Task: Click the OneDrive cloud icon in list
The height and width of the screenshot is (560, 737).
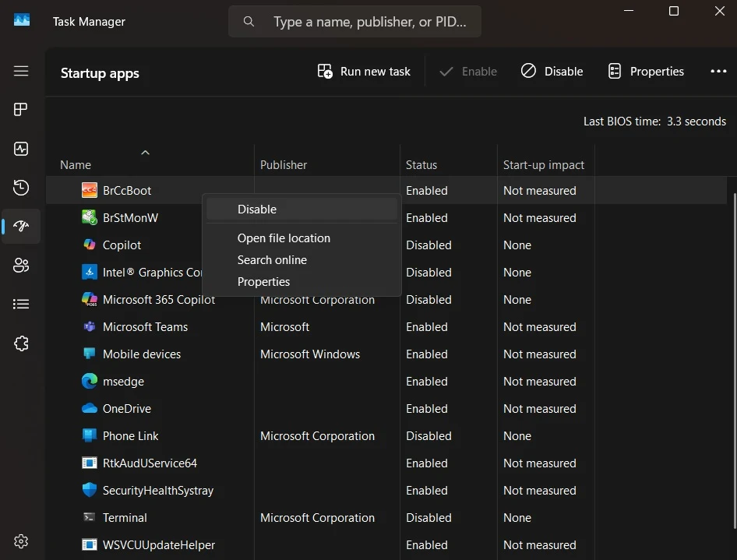Action: 89,409
